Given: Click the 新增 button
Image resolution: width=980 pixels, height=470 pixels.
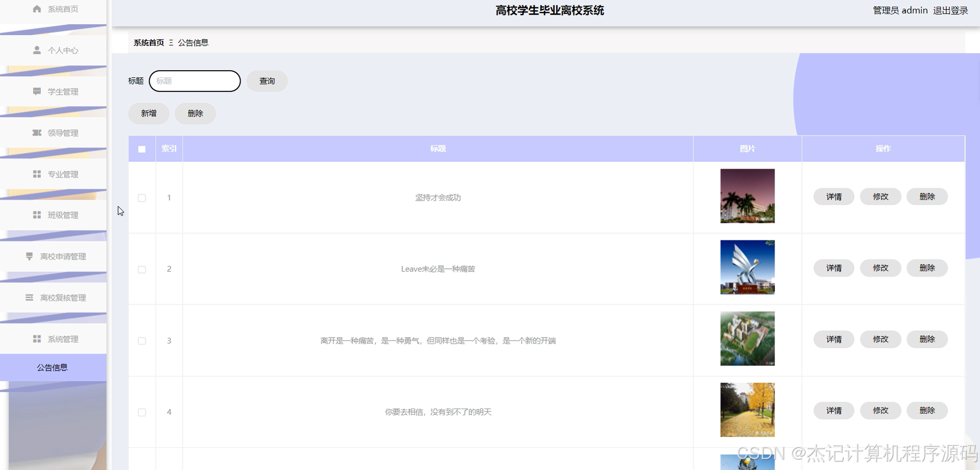Looking at the screenshot, I should tap(149, 114).
